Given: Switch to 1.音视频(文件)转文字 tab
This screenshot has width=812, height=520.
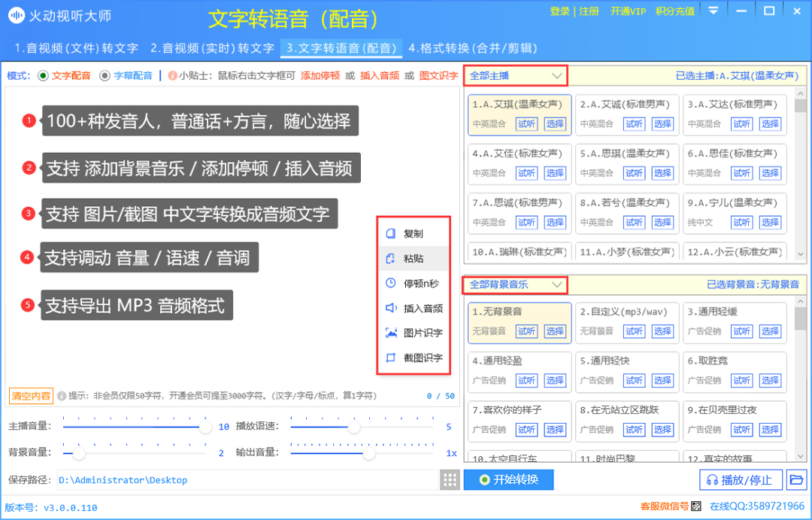Looking at the screenshot, I should click(77, 48).
